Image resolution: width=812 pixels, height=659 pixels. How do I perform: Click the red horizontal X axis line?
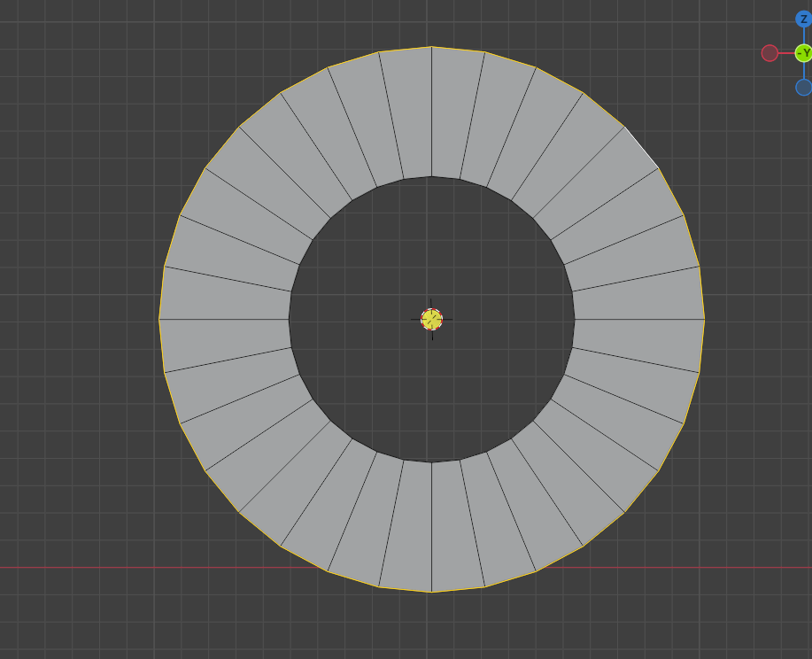pos(155,567)
